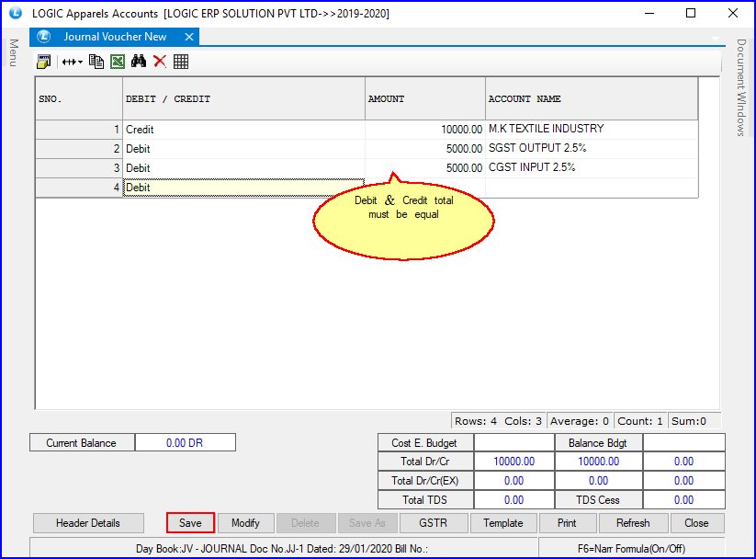Click the Balance Bdgt label
Viewport: 756px width, 559px height.
598,442
